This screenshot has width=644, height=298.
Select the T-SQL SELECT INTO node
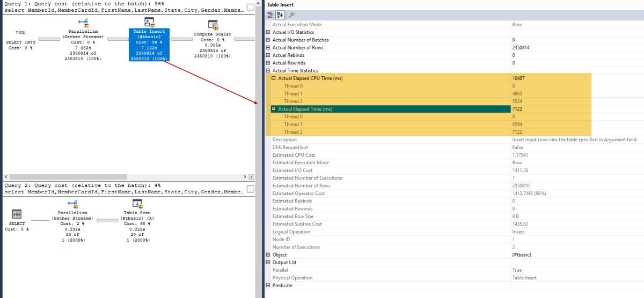coord(20,40)
